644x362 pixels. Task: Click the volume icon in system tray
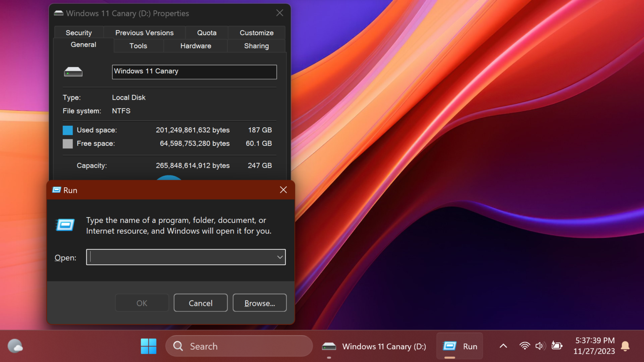[x=540, y=346]
